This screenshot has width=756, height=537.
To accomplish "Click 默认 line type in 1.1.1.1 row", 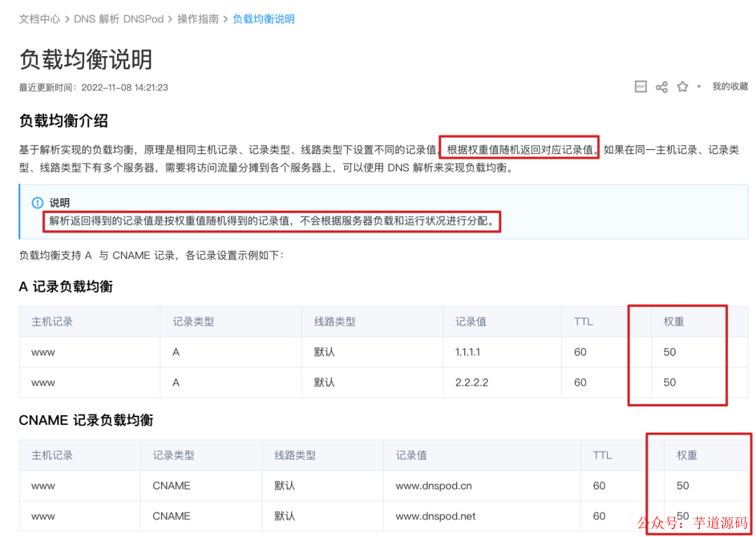I will 324,352.
